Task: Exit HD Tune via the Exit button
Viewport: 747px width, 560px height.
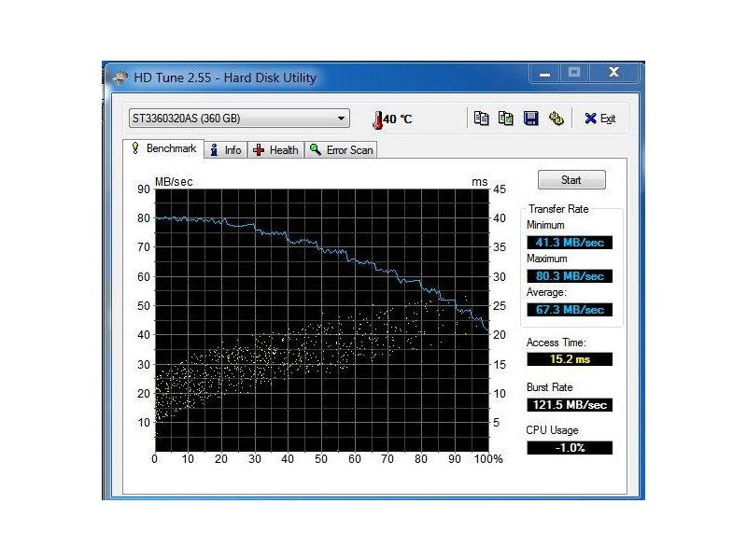Action: pyautogui.click(x=599, y=119)
